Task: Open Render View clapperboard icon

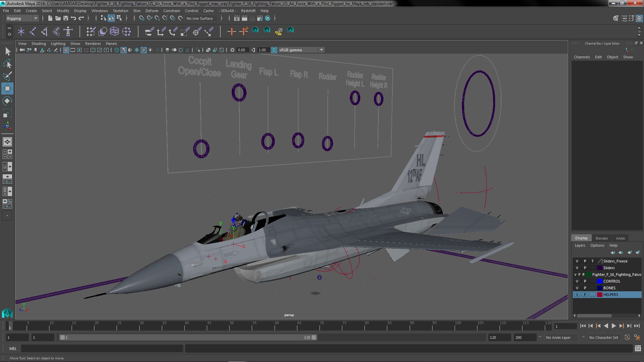Action: 237,18
